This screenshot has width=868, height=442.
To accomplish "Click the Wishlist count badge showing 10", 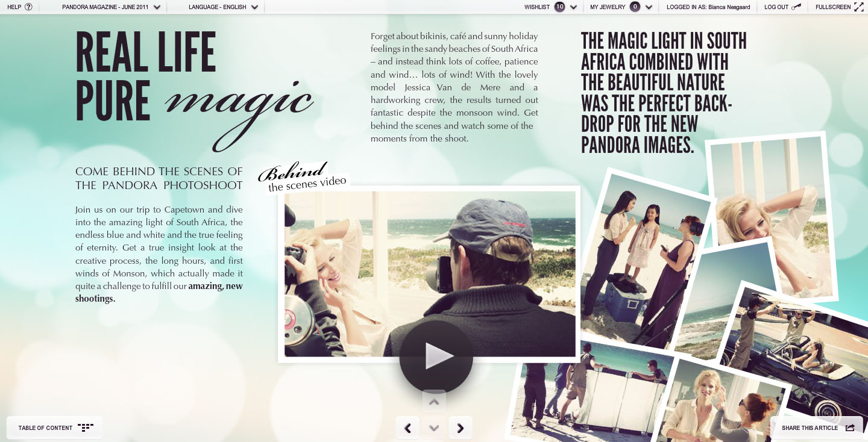I will point(559,7).
